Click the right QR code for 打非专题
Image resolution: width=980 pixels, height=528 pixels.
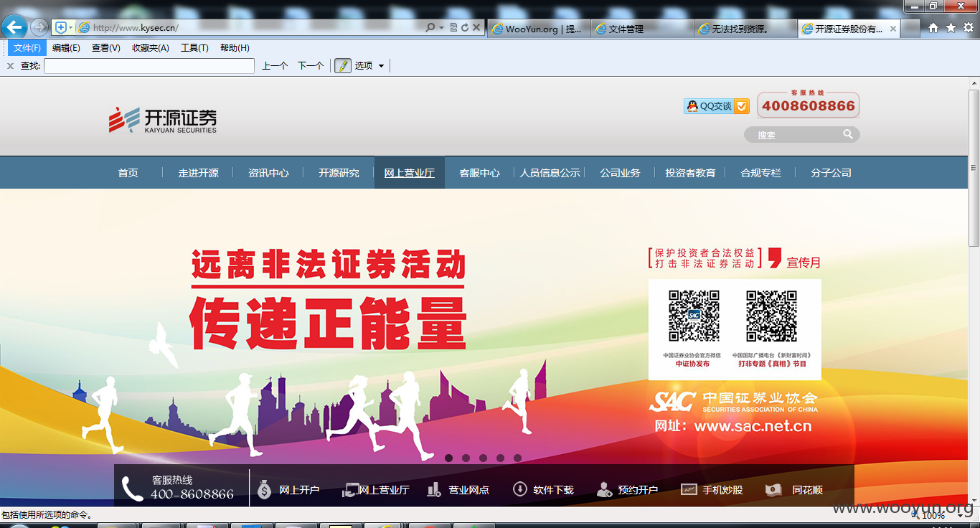tap(771, 316)
